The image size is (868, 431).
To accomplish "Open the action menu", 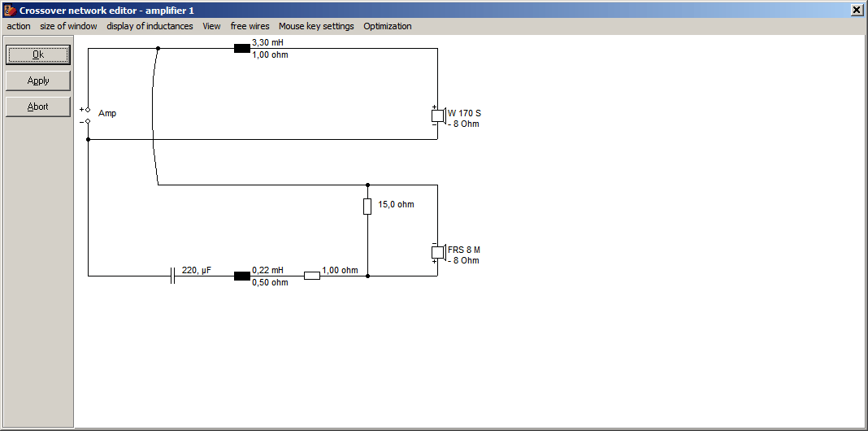I will click(19, 26).
